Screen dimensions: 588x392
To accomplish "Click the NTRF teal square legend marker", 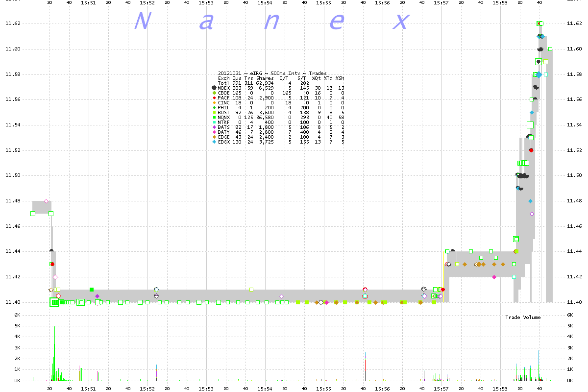I will click(x=214, y=122).
